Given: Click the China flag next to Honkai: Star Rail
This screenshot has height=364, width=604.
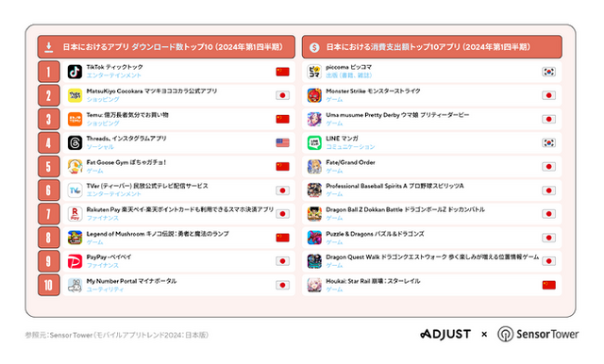Looking at the screenshot, I should pyautogui.click(x=549, y=285).
